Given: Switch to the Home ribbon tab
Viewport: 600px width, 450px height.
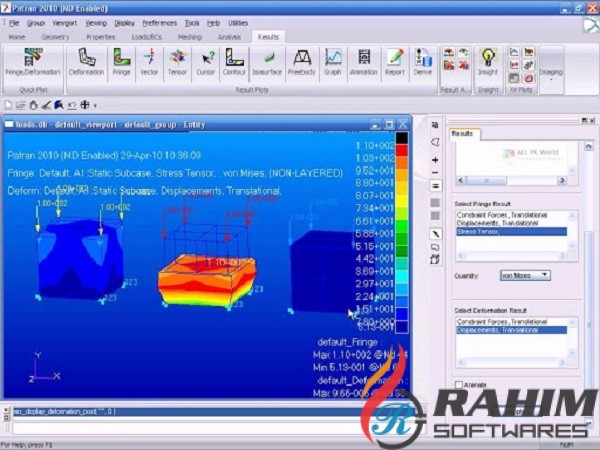Looking at the screenshot, I should [17, 37].
